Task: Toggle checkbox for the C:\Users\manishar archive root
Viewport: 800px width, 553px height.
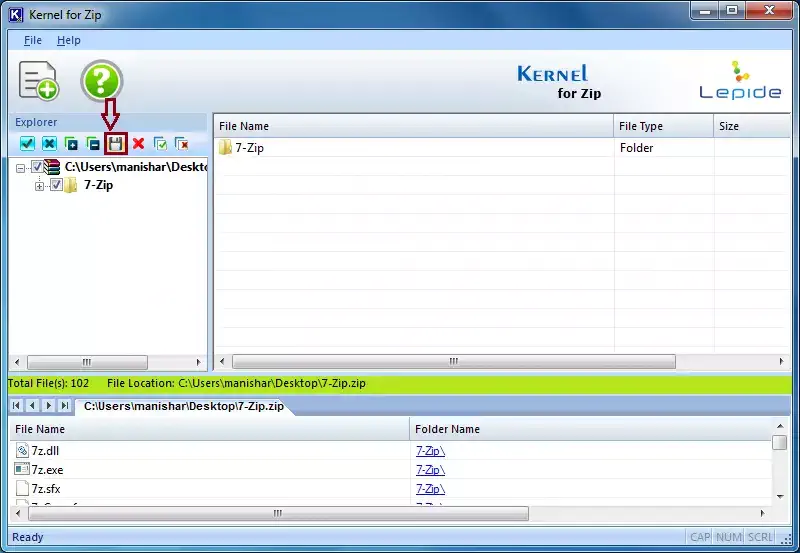Action: click(37, 167)
